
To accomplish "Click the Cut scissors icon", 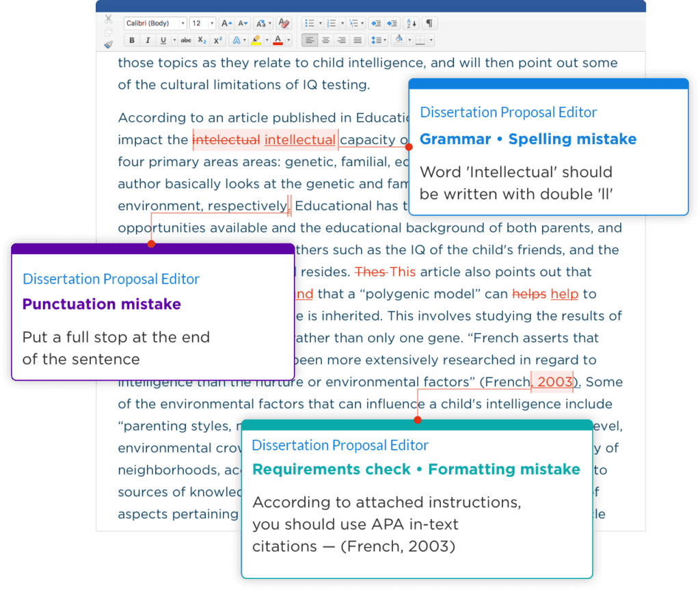I will 108,20.
